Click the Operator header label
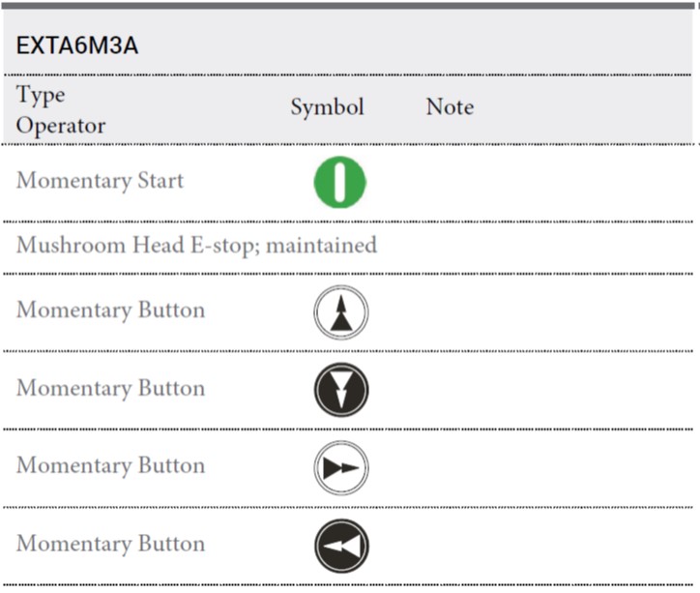 [x=61, y=126]
